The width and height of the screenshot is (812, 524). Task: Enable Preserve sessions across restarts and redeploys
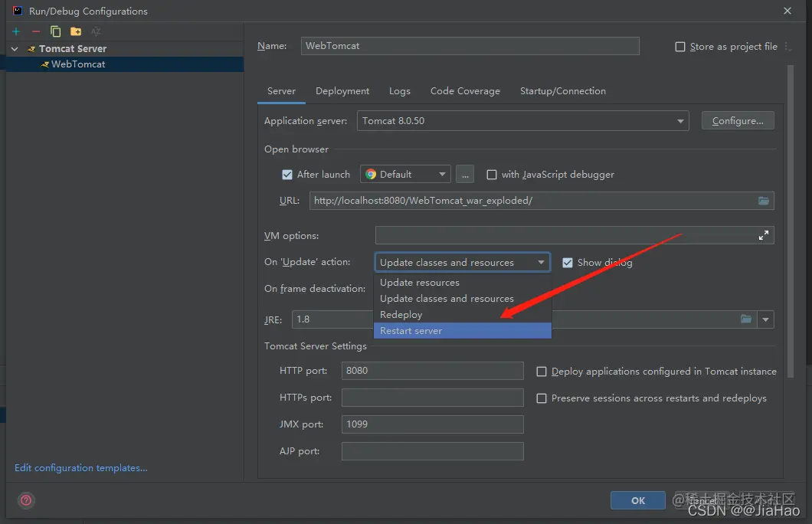[541, 398]
